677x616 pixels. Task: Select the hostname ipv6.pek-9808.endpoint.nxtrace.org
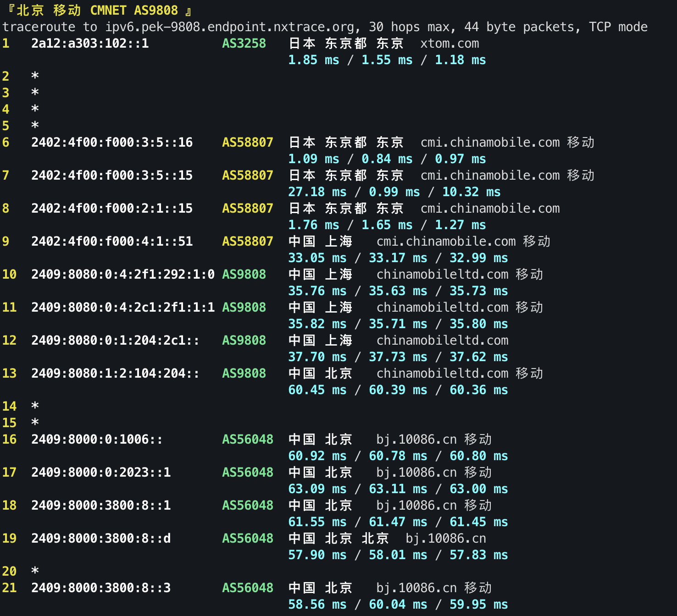pos(230,27)
